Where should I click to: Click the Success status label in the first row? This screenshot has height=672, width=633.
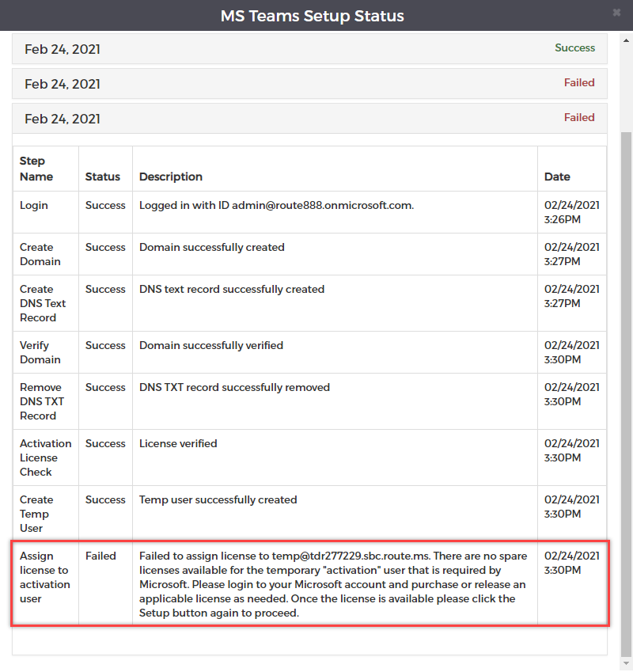click(x=574, y=47)
